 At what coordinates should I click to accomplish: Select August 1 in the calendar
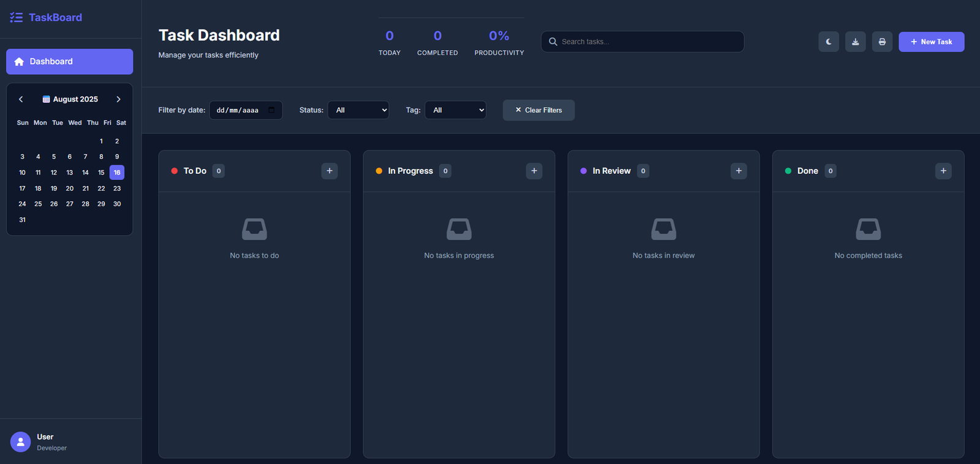click(x=101, y=141)
